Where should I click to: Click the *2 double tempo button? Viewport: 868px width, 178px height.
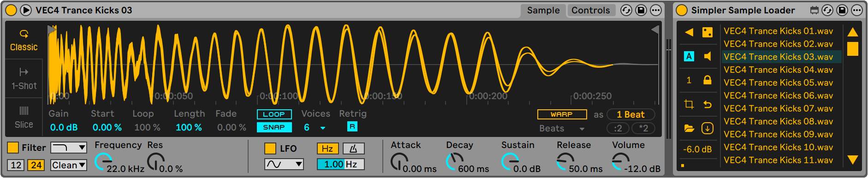643,128
